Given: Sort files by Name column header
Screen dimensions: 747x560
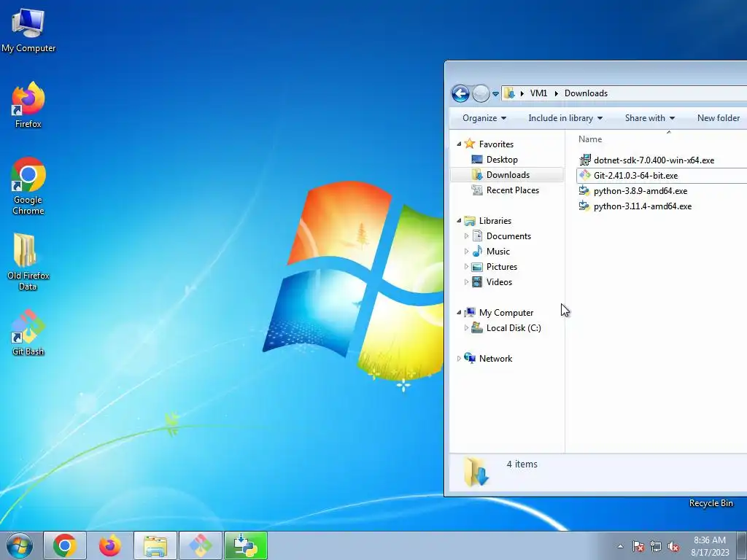Looking at the screenshot, I should (x=589, y=139).
